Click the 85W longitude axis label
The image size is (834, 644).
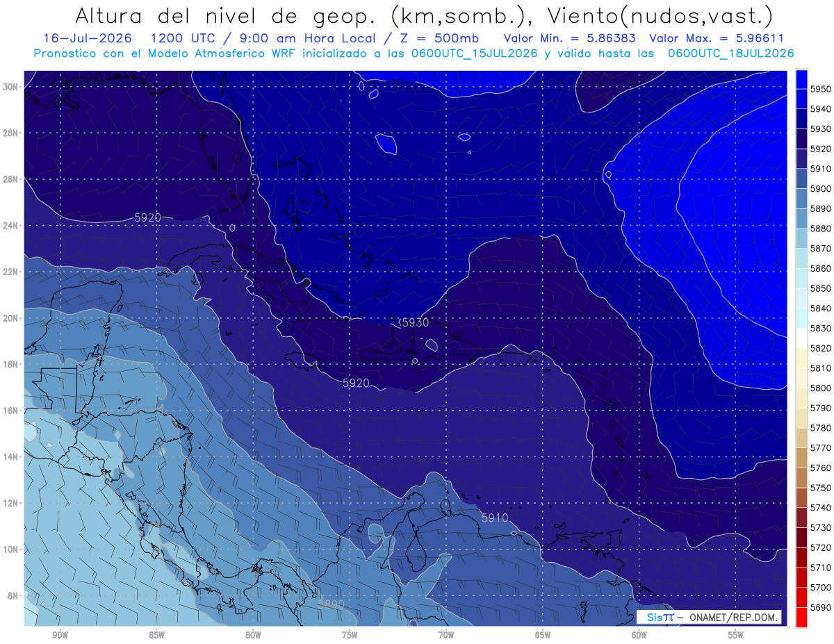tap(156, 636)
